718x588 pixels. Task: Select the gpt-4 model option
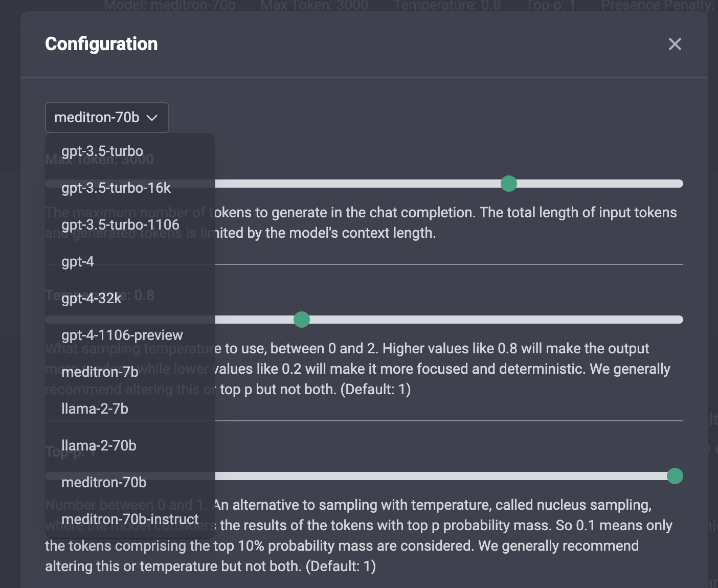point(130,262)
